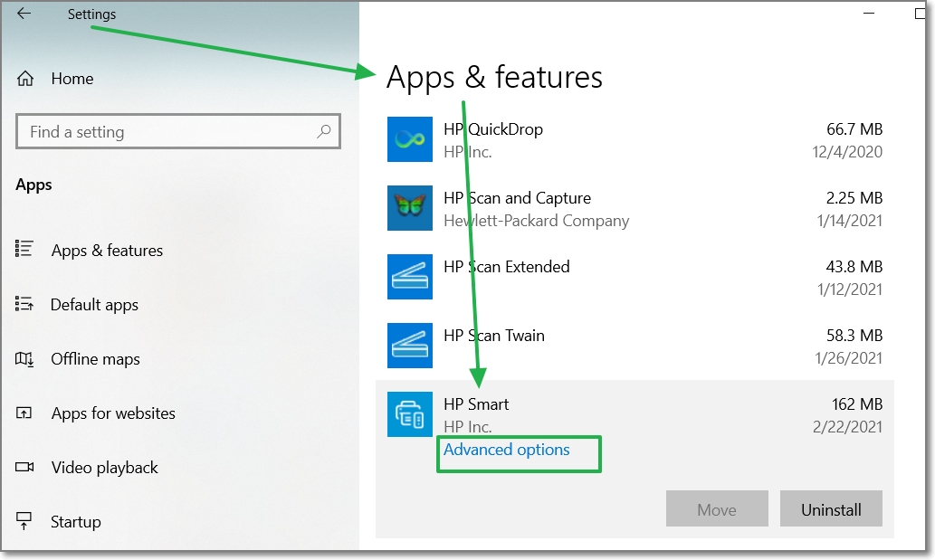Go to Apps for websites
The width and height of the screenshot is (935, 560).
113,413
